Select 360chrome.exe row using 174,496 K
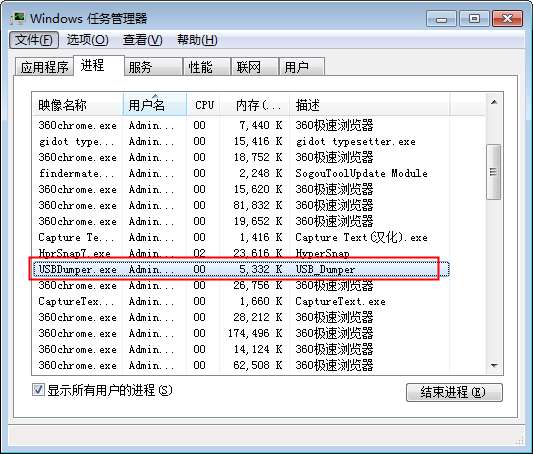533x454 pixels. 241,333
